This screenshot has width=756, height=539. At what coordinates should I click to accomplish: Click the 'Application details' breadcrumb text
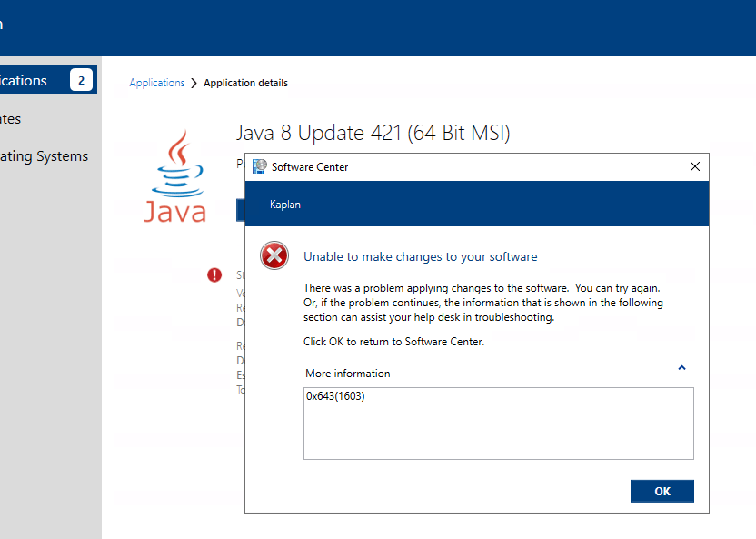tap(245, 83)
